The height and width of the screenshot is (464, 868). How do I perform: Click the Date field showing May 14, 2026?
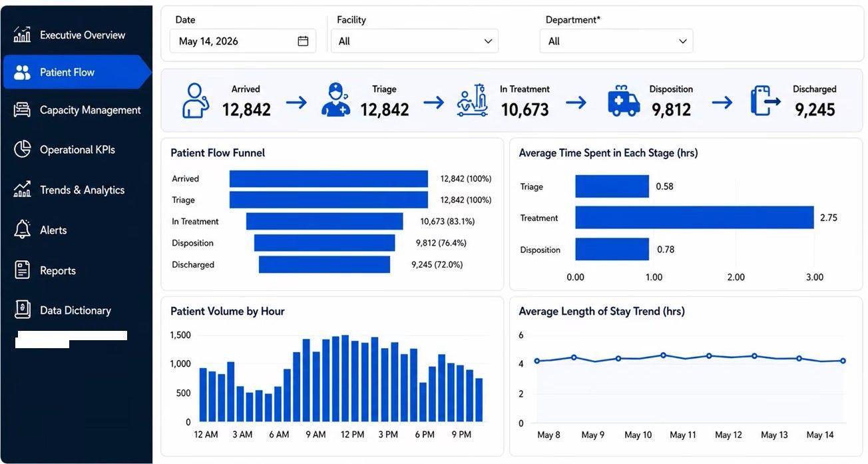[x=244, y=41]
